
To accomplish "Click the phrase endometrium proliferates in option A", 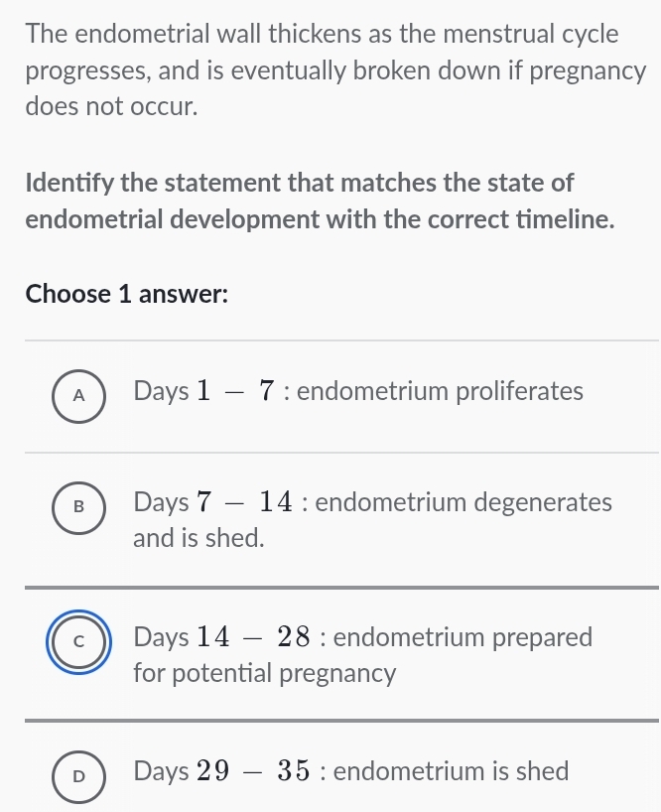I will pos(444,391).
